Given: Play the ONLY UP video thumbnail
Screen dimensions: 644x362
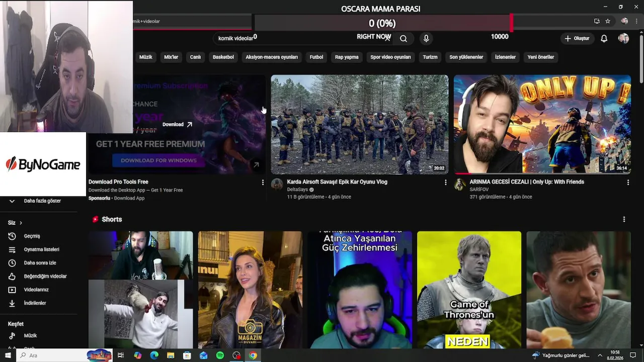Looking at the screenshot, I should pos(542,125).
